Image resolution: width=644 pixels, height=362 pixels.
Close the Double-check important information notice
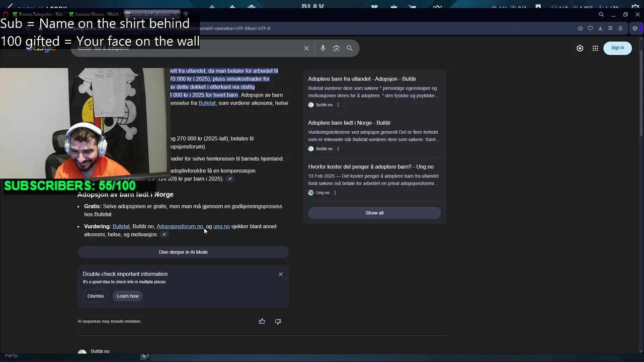(281, 274)
